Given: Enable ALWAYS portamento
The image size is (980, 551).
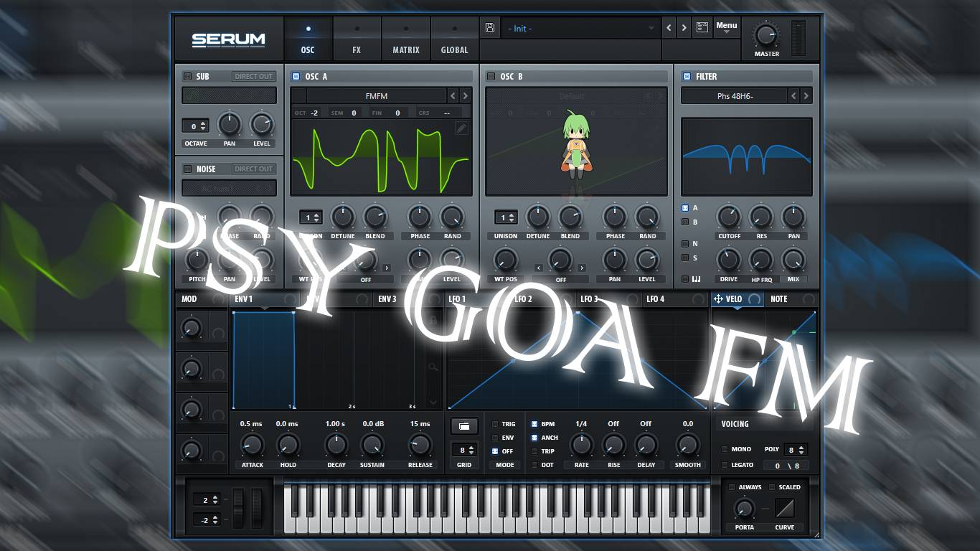Looking at the screenshot, I should point(732,487).
